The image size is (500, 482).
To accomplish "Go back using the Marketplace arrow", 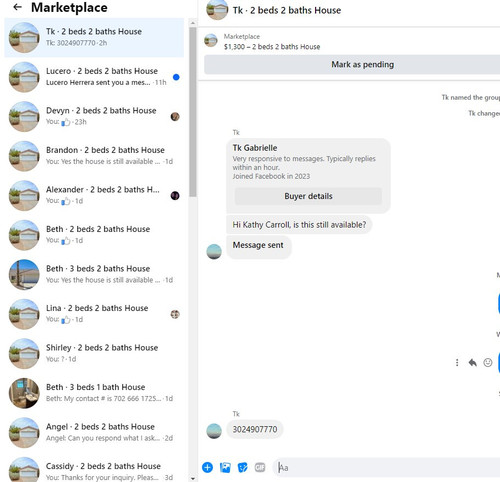I will click(x=17, y=7).
